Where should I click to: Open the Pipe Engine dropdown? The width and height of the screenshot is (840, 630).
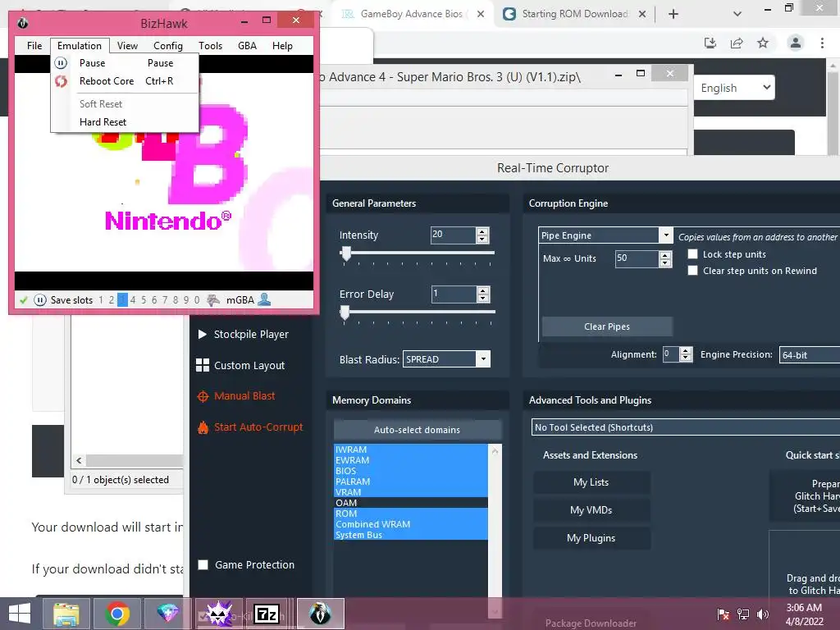(666, 235)
